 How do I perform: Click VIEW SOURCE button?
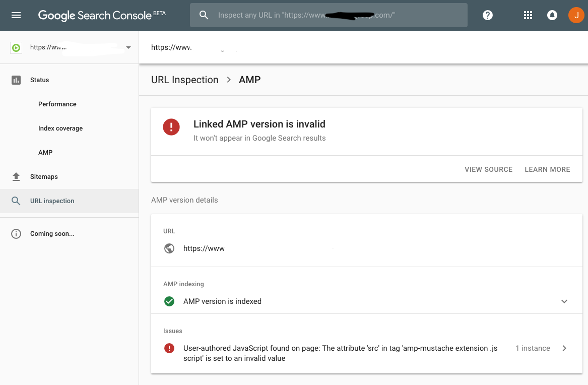pyautogui.click(x=488, y=169)
